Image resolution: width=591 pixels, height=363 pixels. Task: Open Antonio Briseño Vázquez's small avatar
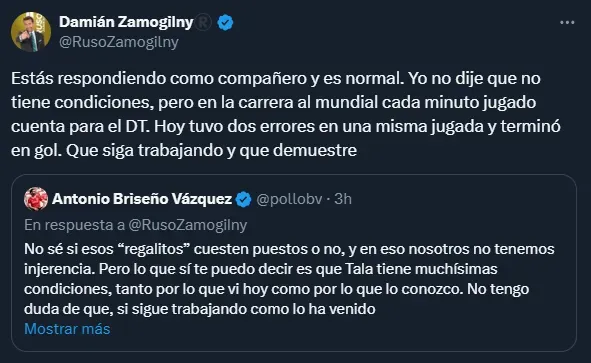coord(36,199)
